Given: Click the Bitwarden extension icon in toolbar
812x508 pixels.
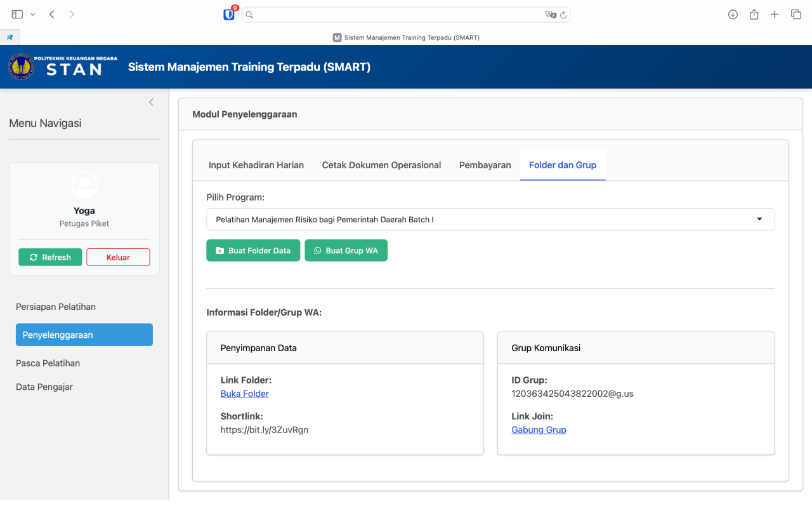Looking at the screenshot, I should 229,15.
